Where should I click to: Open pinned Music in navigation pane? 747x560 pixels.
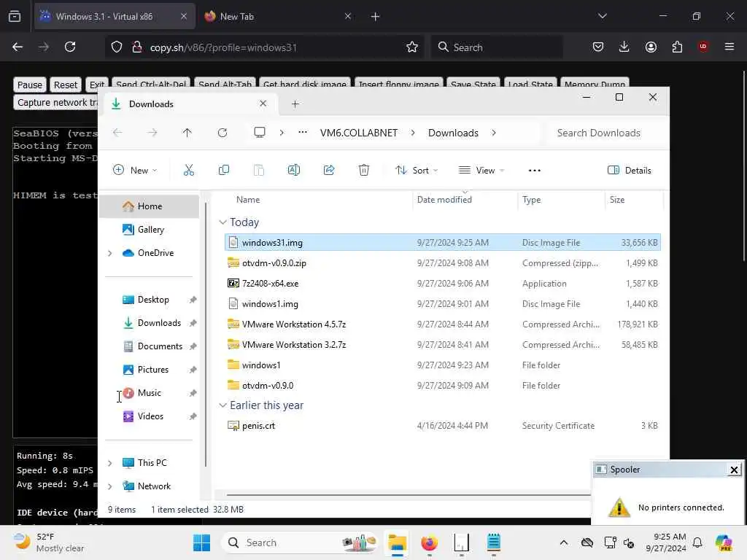click(149, 393)
